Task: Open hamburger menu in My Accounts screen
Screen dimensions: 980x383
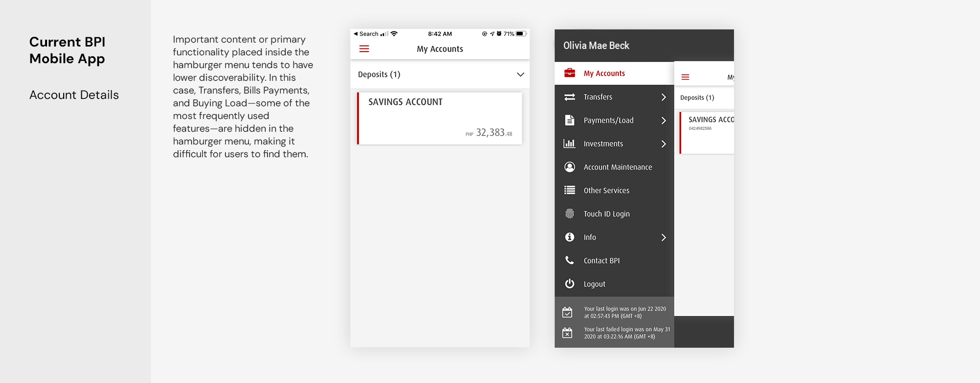Action: click(x=364, y=49)
